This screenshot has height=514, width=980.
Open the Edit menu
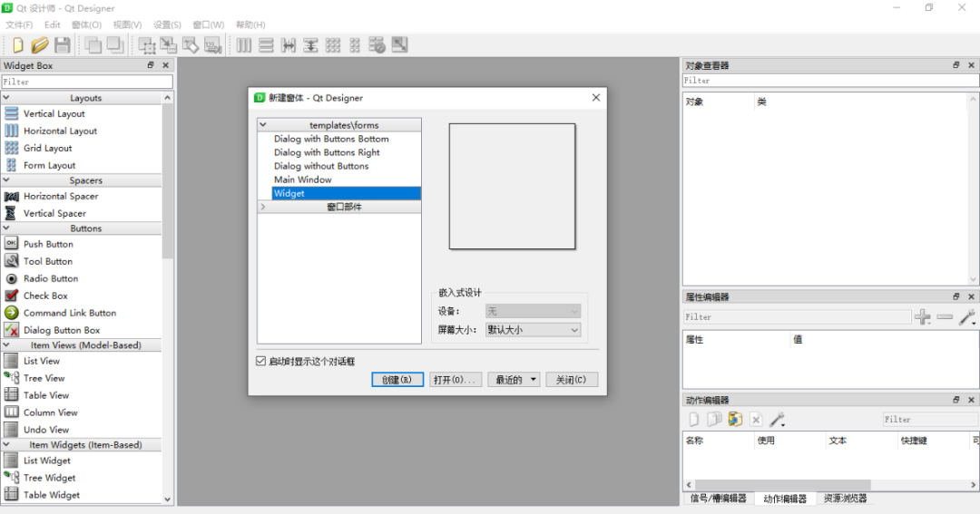53,25
